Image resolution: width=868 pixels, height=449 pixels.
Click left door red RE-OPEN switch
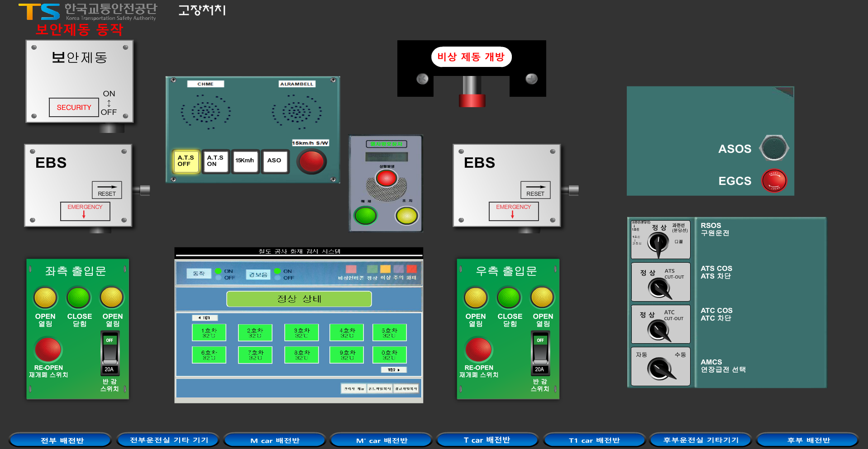point(48,350)
